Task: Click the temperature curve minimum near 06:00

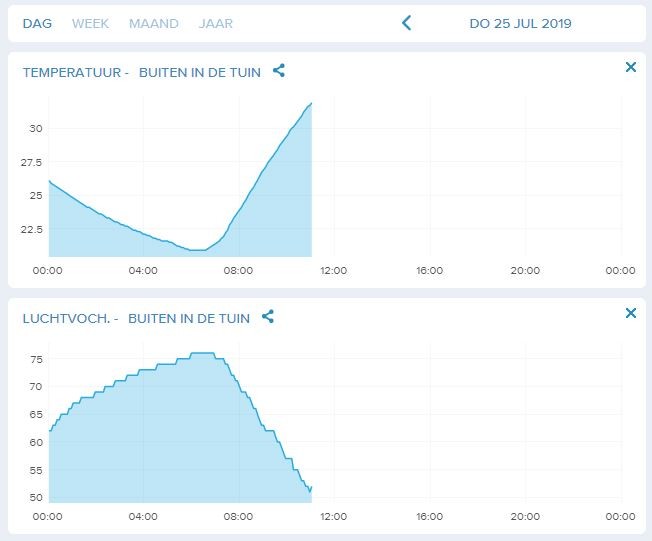Action: pyautogui.click(x=198, y=250)
